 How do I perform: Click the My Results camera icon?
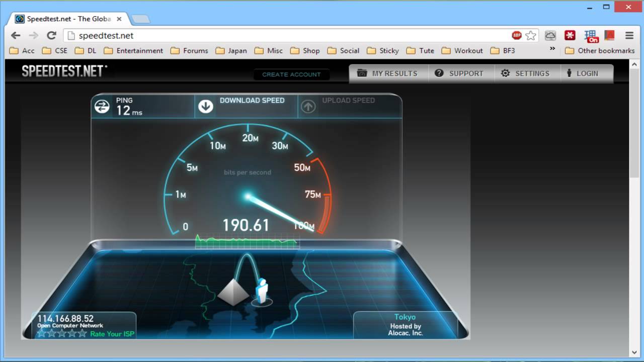click(362, 73)
